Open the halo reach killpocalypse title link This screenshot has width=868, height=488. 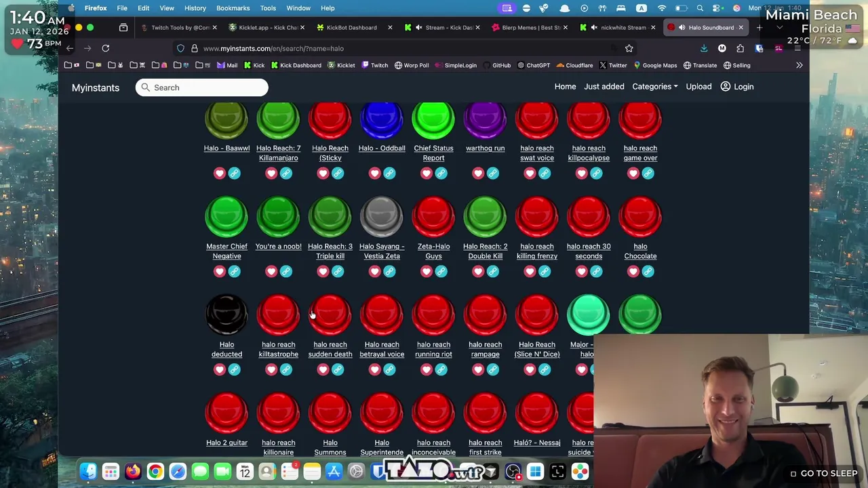point(589,153)
